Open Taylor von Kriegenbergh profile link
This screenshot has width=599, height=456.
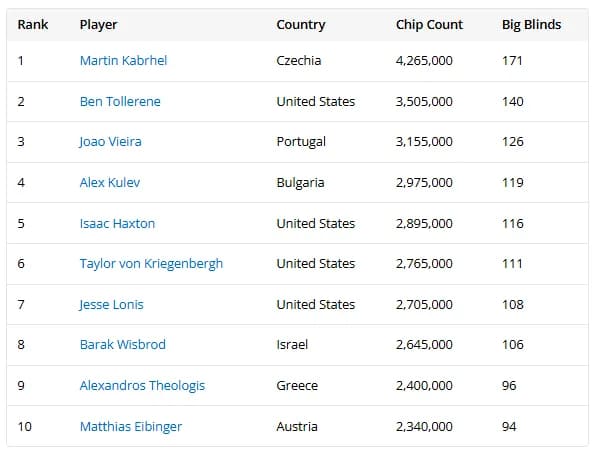(x=151, y=264)
